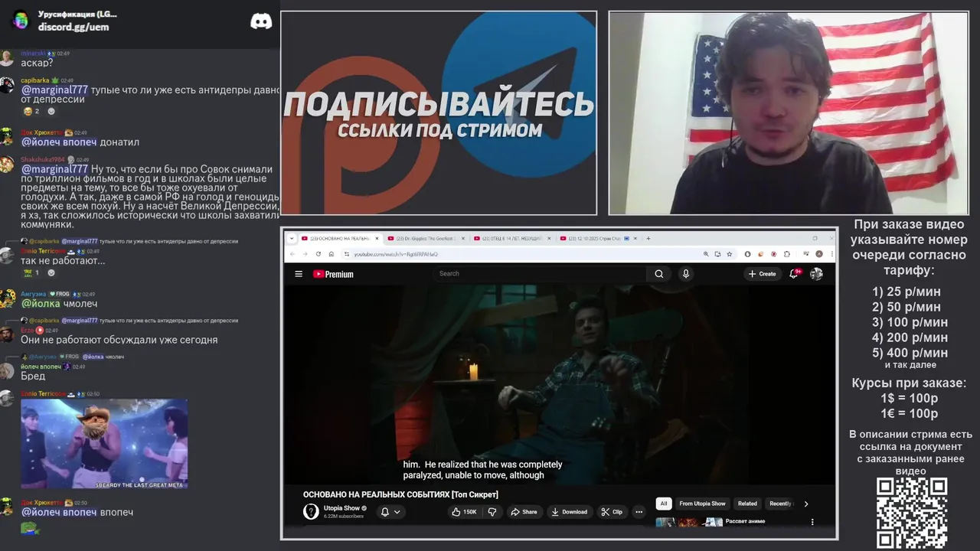The image size is (980, 551).
Task: Click the video title ОСНОВАНО НА РЕАЛЬНЫХ СОБЫТИЯХ
Action: tap(400, 494)
